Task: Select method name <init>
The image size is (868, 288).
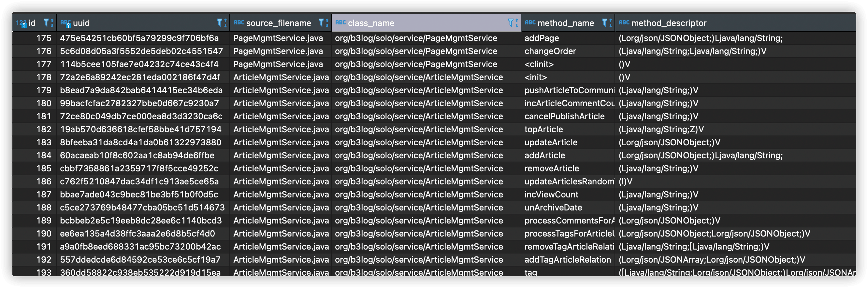Action: click(536, 77)
